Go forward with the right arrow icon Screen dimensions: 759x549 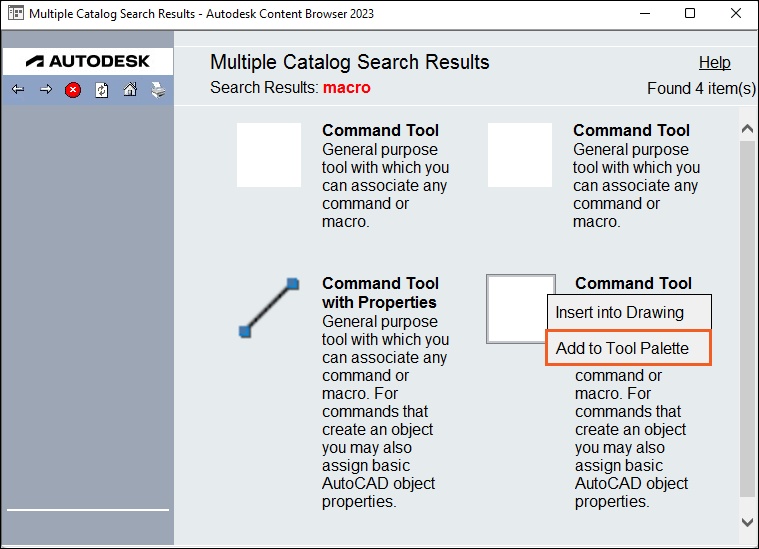pos(46,90)
